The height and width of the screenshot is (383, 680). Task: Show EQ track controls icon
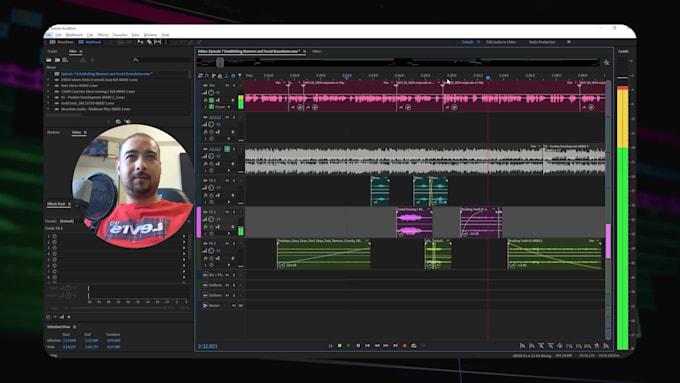220,75
